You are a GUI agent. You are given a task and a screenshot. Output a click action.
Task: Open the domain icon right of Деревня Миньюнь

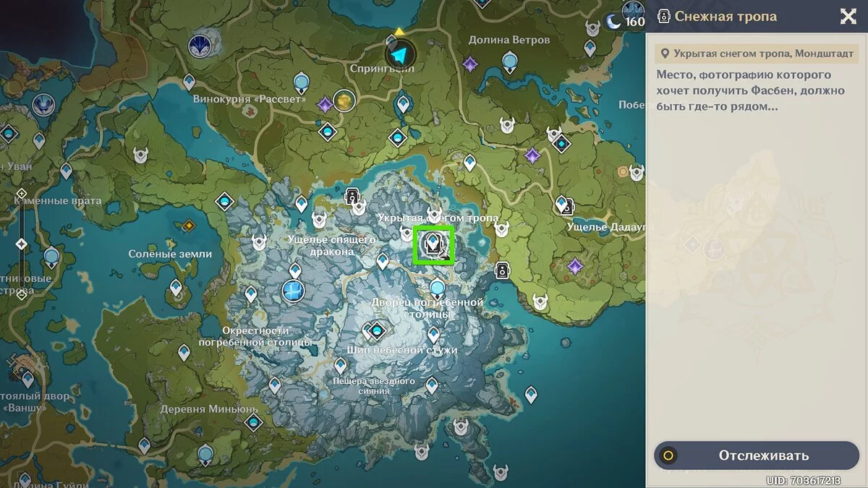253,423
